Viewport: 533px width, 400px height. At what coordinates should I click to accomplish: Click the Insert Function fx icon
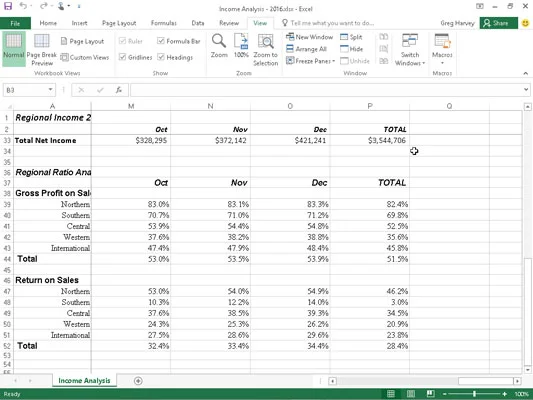point(119,90)
